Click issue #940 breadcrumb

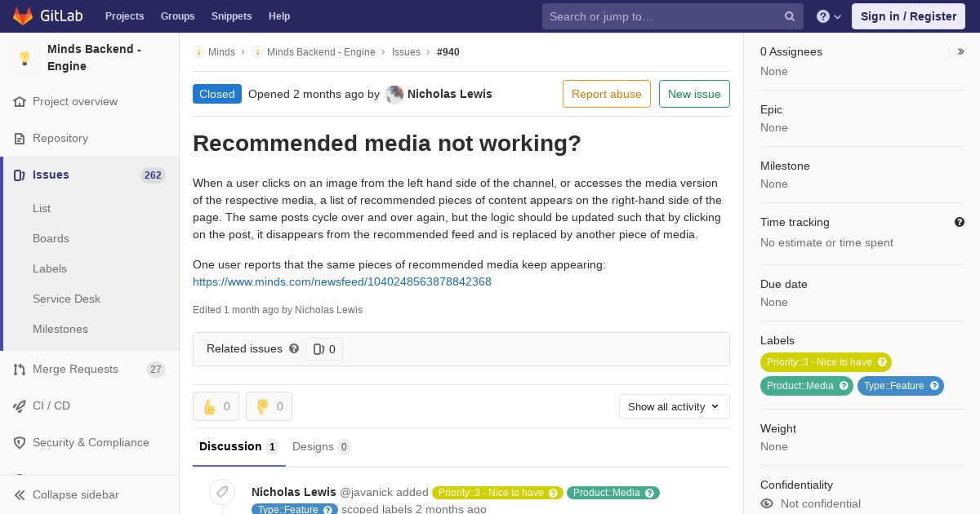(x=448, y=52)
